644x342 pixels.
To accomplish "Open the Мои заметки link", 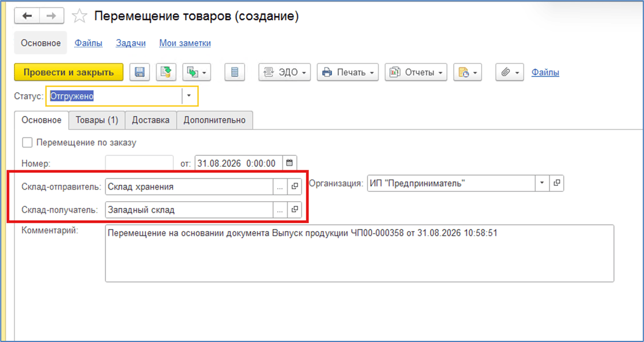I will point(185,43).
